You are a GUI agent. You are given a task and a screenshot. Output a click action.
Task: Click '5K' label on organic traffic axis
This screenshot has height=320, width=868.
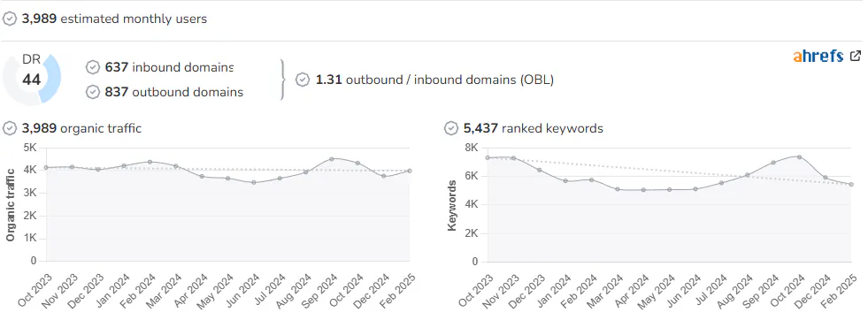tap(29, 148)
